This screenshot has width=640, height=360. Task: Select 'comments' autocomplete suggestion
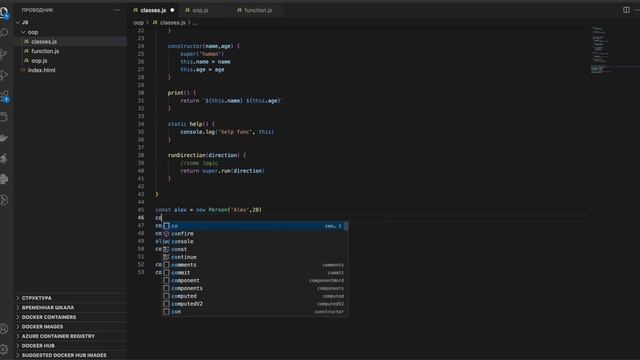point(253,265)
